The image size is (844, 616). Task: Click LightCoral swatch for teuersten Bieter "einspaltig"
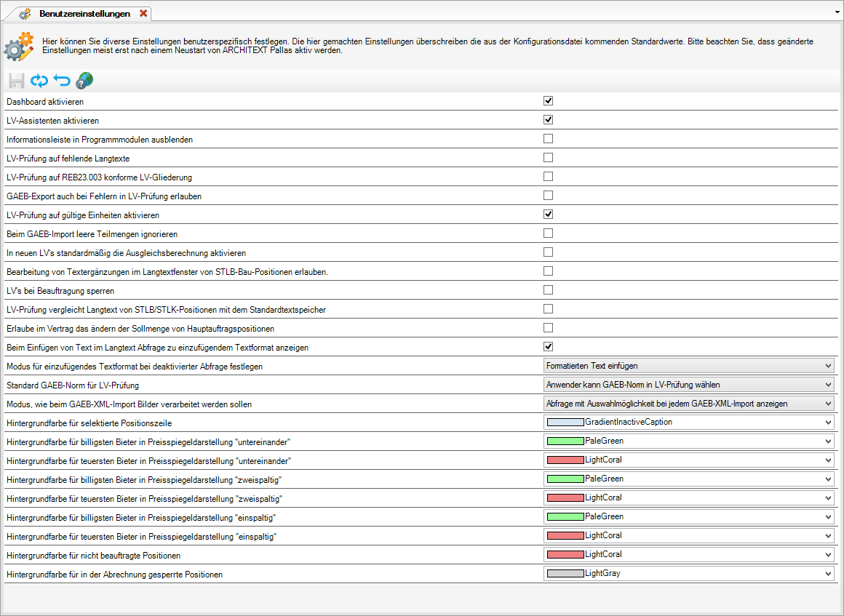[x=565, y=536]
